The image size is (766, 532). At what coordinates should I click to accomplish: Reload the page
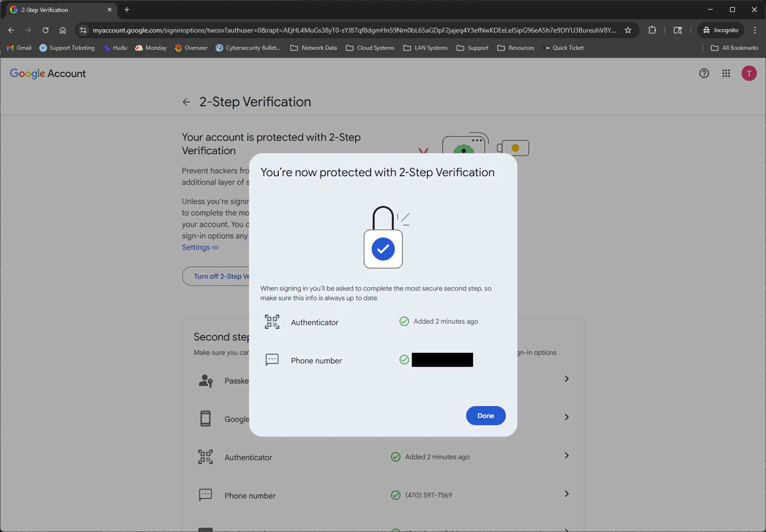pos(45,30)
